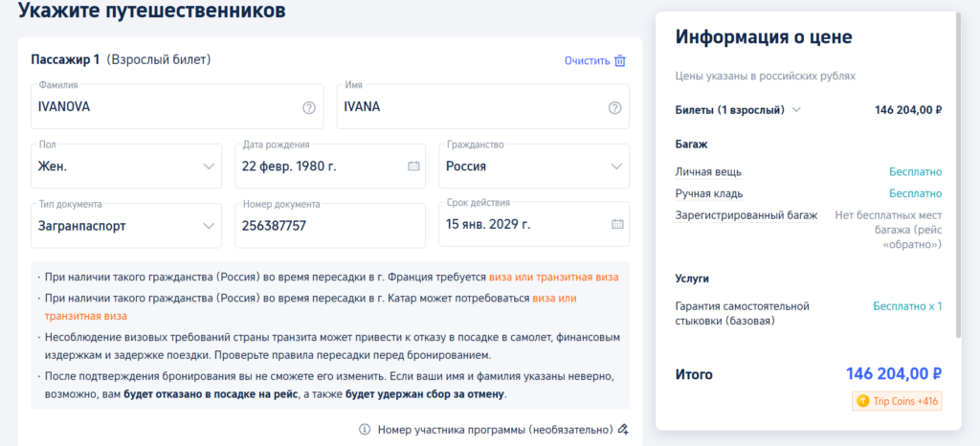Viewport: 980px width, 446px height.
Task: Expand Билеты (1 взрослый) price details
Action: (x=796, y=110)
